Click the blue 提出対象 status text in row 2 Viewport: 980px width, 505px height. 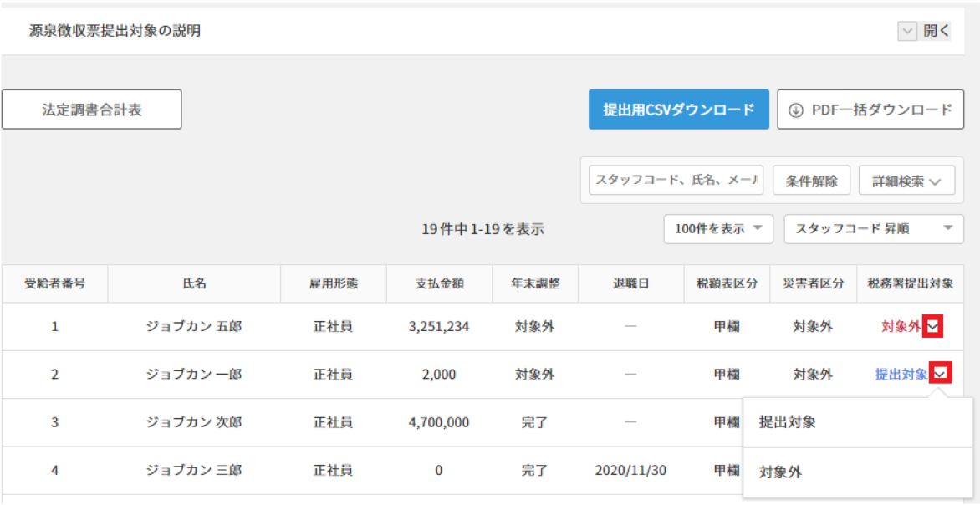point(901,375)
